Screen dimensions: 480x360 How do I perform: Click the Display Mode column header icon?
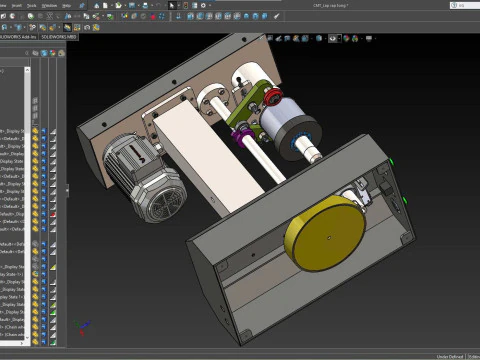tap(44, 53)
